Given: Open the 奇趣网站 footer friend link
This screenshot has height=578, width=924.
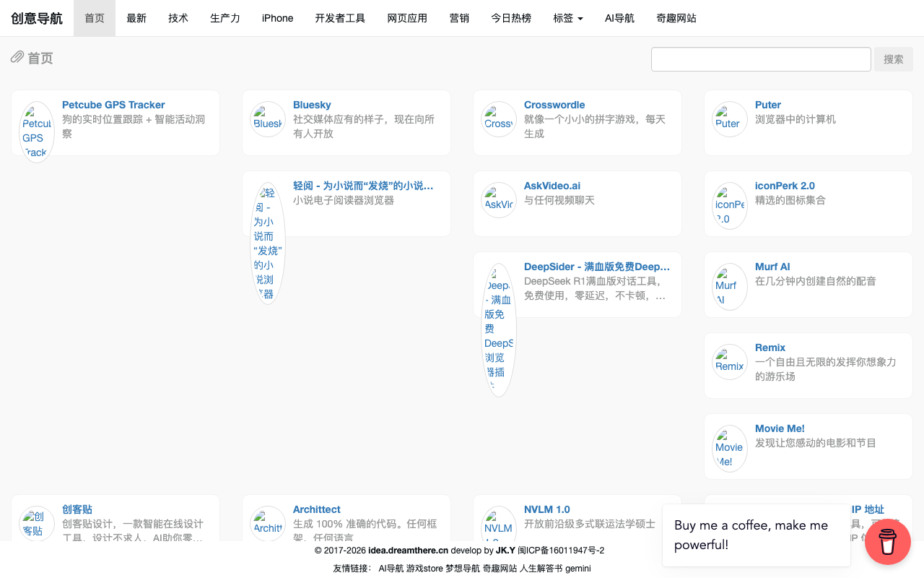Looking at the screenshot, I should click(500, 569).
